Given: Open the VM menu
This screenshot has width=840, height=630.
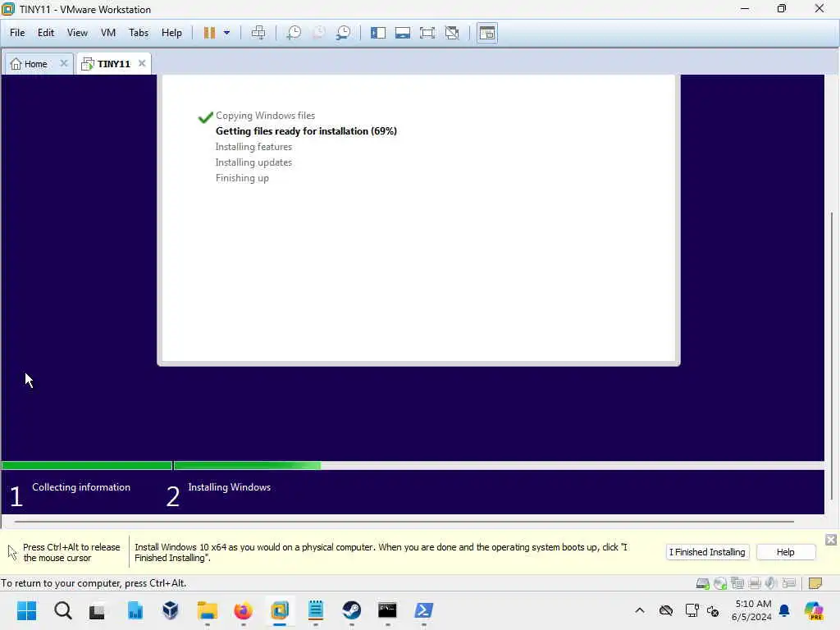Looking at the screenshot, I should (108, 33).
